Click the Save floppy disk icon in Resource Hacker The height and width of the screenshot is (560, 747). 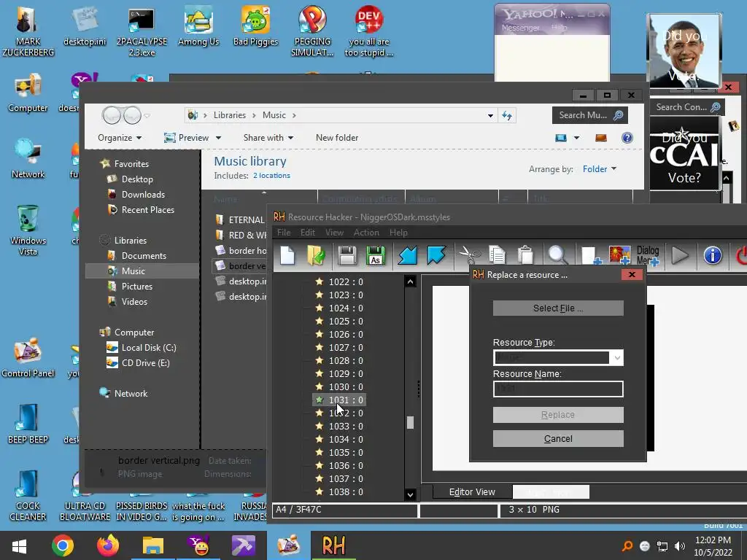pos(347,255)
